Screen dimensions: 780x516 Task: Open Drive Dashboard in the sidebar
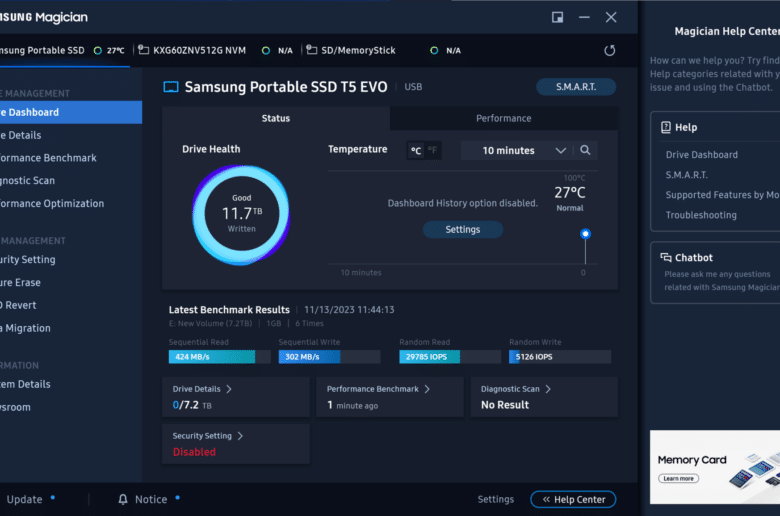click(71, 112)
